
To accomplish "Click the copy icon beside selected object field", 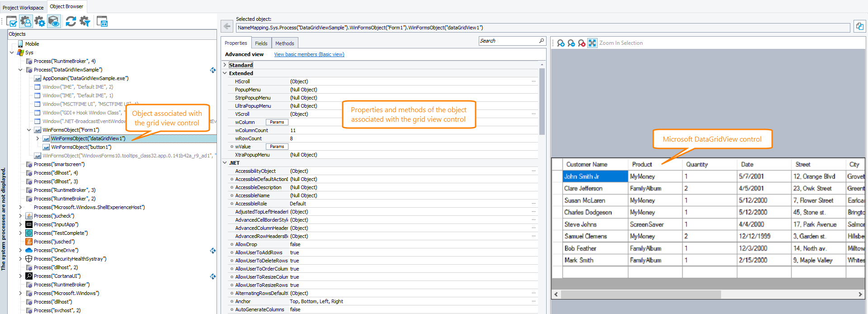I will (859, 27).
